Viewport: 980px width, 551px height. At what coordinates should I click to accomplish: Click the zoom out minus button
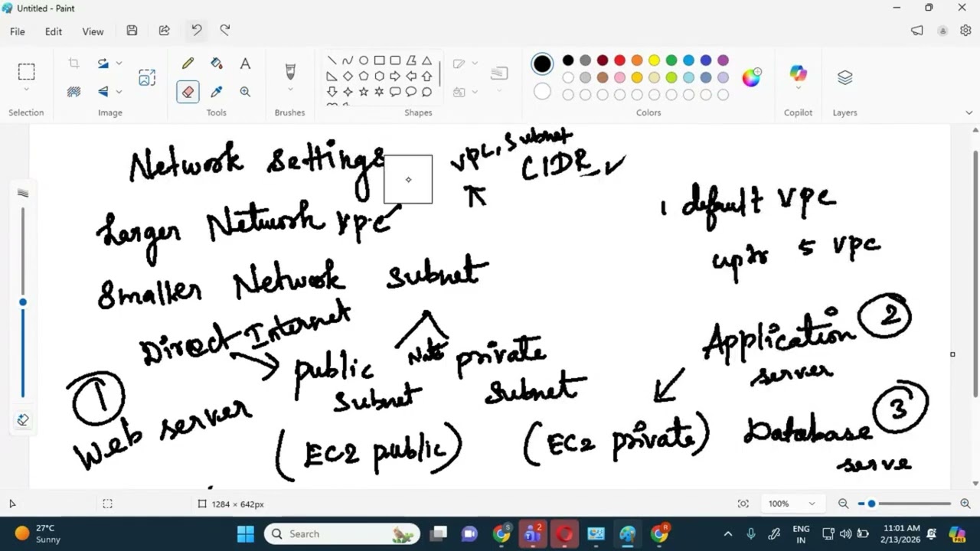843,504
